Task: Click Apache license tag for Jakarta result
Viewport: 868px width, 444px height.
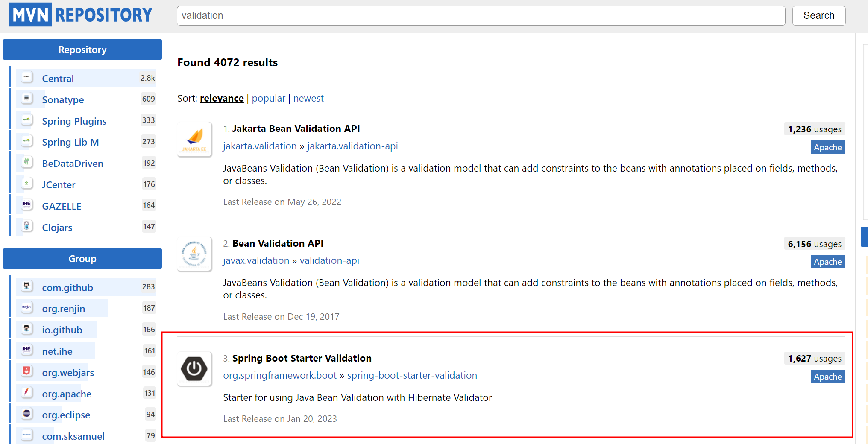Action: point(828,147)
